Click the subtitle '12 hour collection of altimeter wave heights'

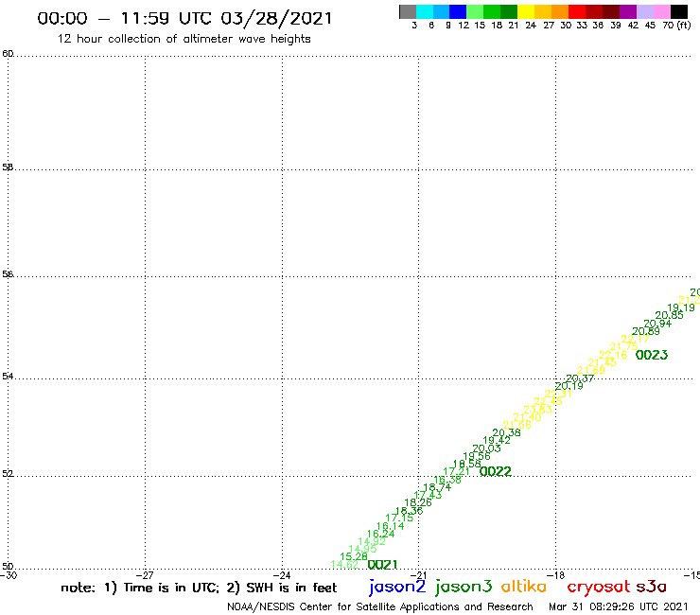pos(184,39)
